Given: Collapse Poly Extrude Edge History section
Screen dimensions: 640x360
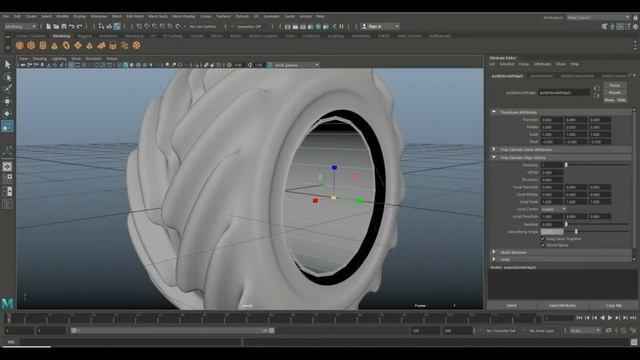Looking at the screenshot, I should coord(494,157).
